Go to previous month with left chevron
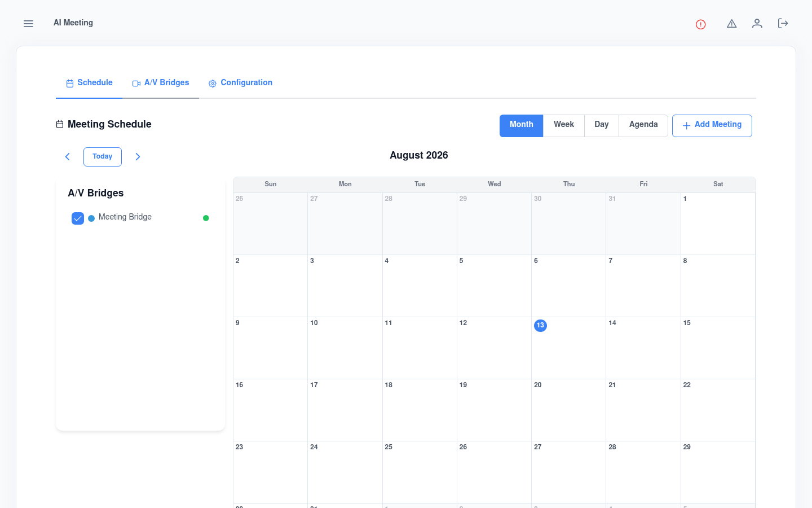This screenshot has height=508, width=812. click(x=68, y=157)
